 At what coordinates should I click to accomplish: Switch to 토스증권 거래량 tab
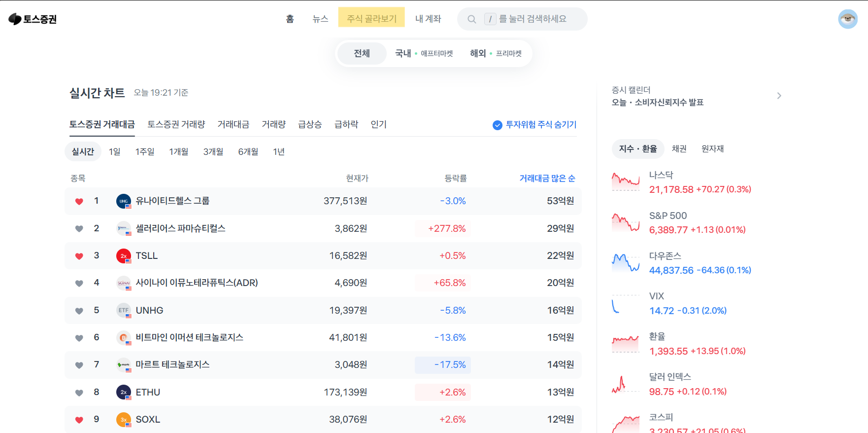176,124
